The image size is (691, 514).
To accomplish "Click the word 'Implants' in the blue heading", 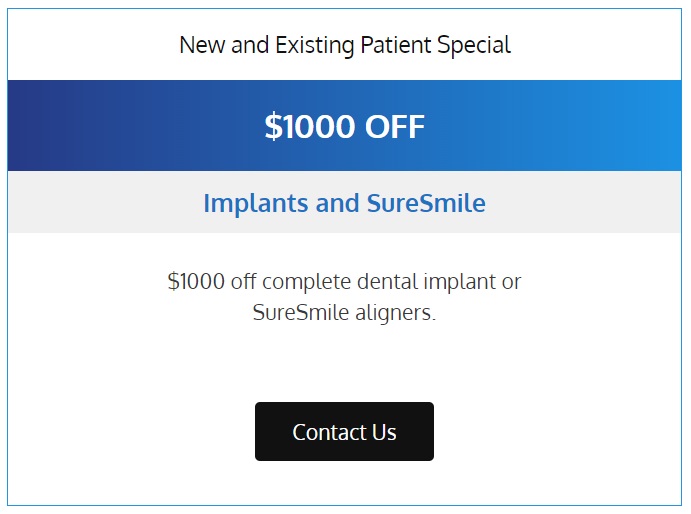I will tap(256, 204).
